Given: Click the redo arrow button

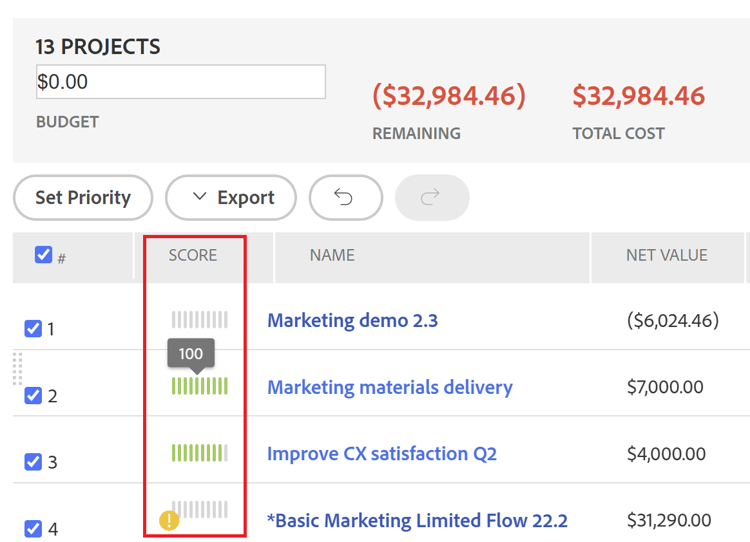Looking at the screenshot, I should (432, 198).
